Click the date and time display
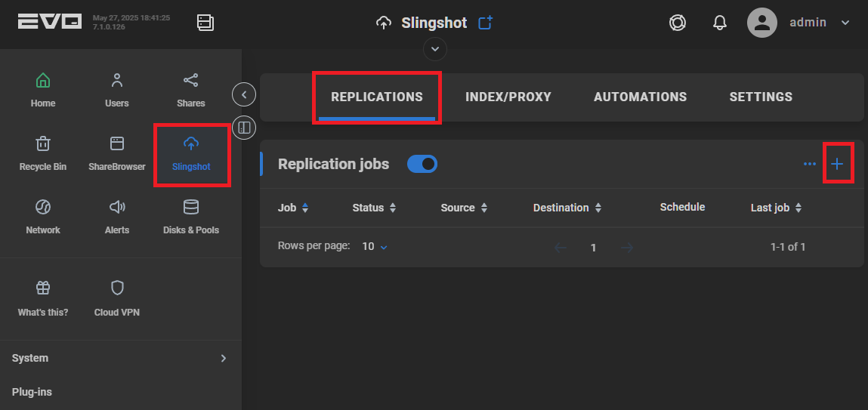Viewport: 868px width, 410px height. [131, 18]
